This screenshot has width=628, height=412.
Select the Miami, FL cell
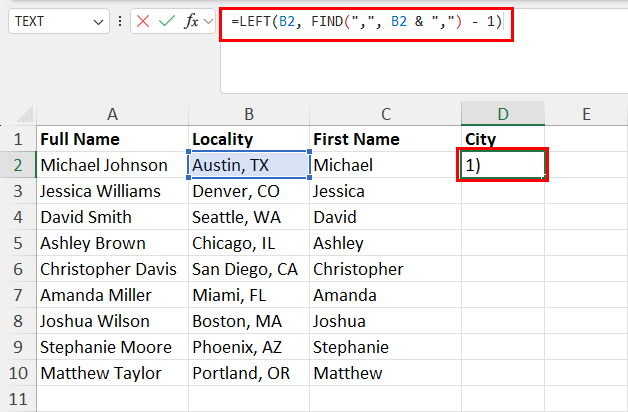[249, 295]
